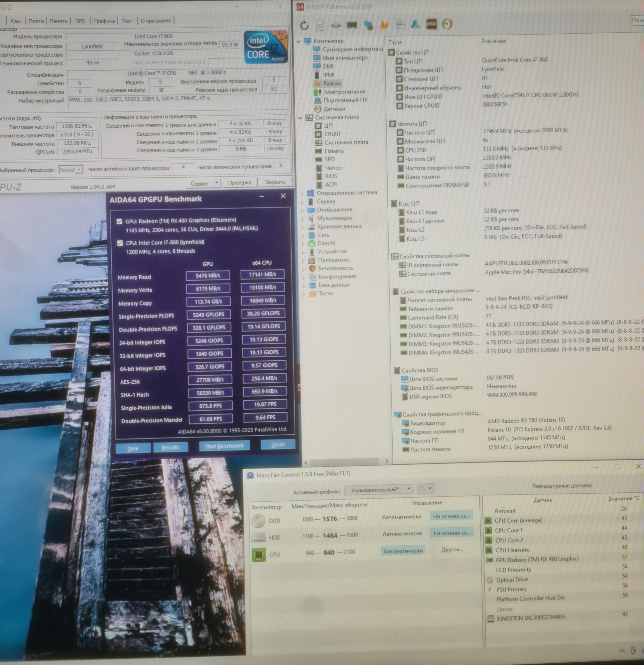Uncheck the CPU Intel Core i7-860 checkbox
The height and width of the screenshot is (665, 644).
coord(120,243)
